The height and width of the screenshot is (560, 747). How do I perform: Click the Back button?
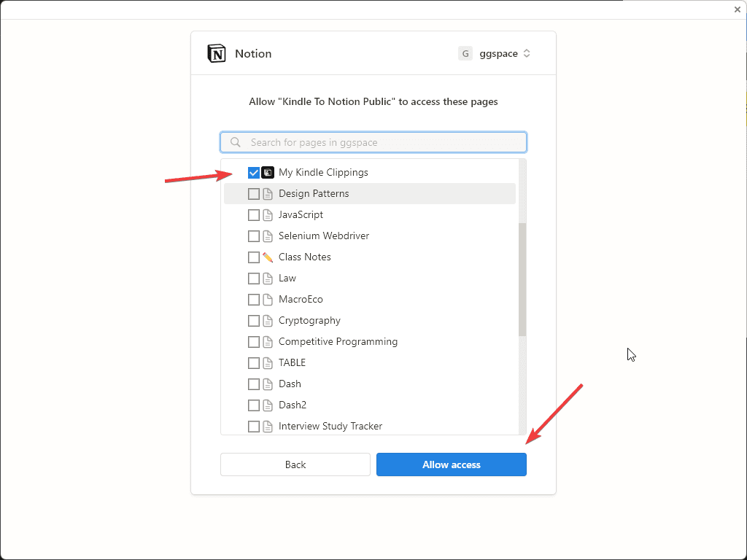click(x=295, y=464)
